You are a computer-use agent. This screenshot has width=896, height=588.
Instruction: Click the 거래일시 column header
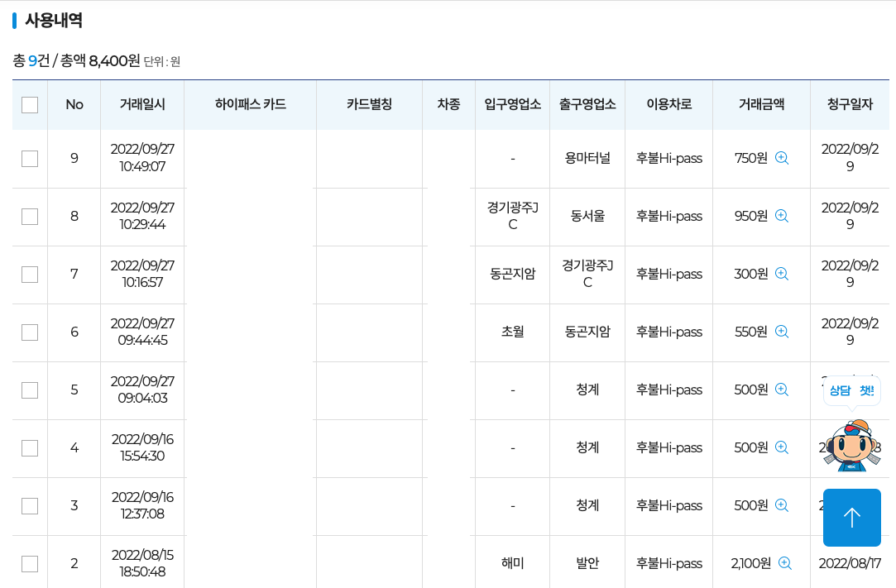click(142, 105)
